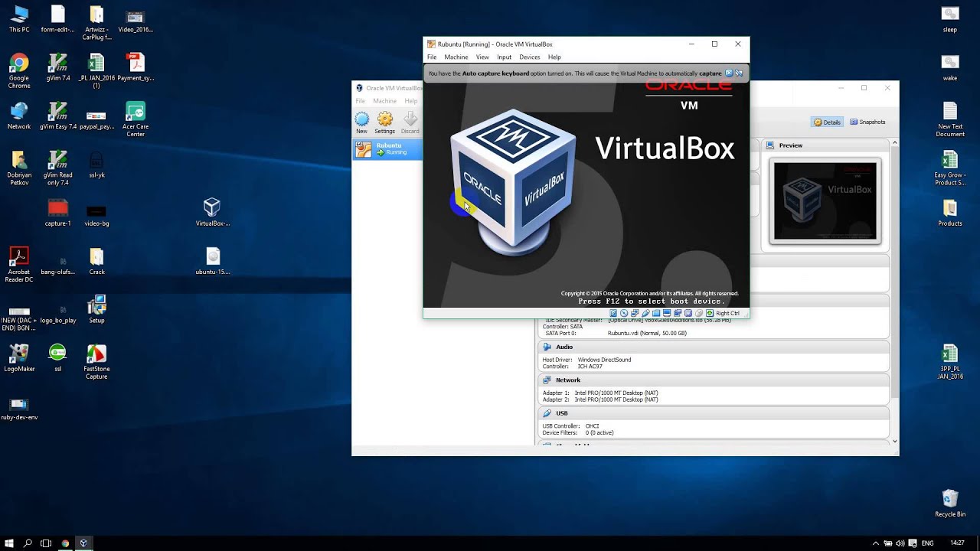Open File menu of Rubuntu VM window
The height and width of the screenshot is (551, 980).
click(432, 57)
